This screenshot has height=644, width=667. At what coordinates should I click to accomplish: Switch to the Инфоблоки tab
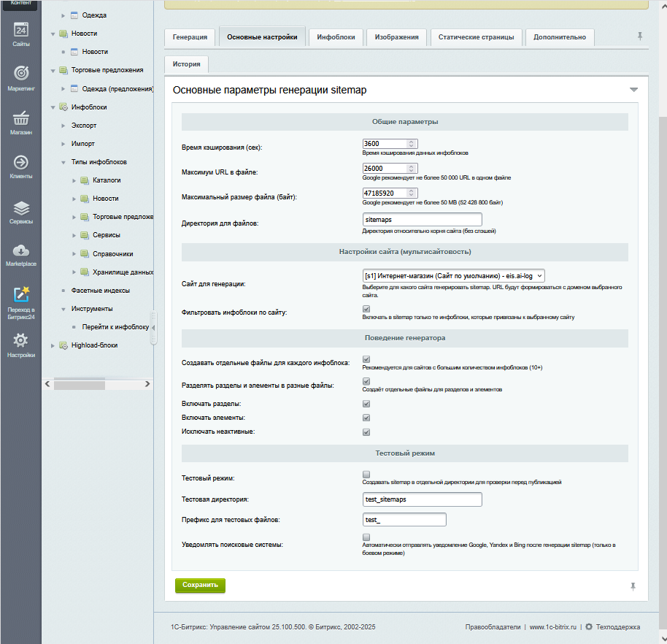[336, 37]
